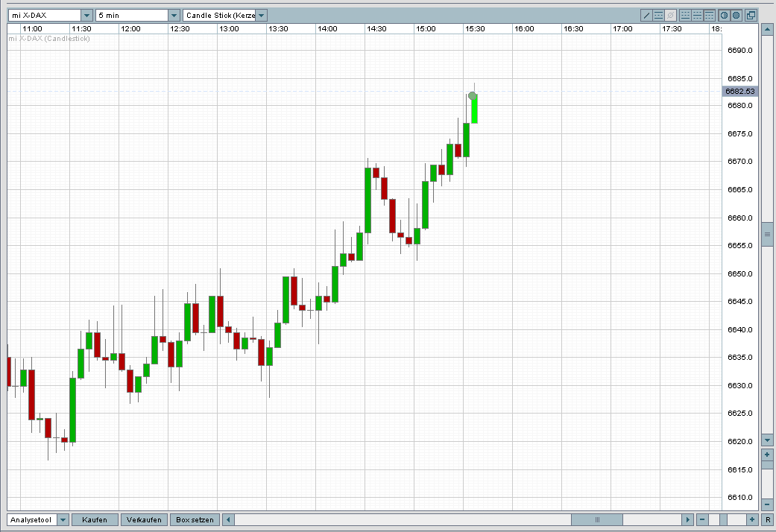
Task: Click the detach chart window icon
Action: click(x=751, y=16)
